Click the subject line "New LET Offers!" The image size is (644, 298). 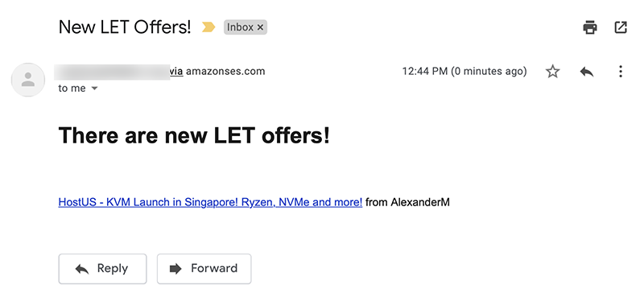coord(125,27)
